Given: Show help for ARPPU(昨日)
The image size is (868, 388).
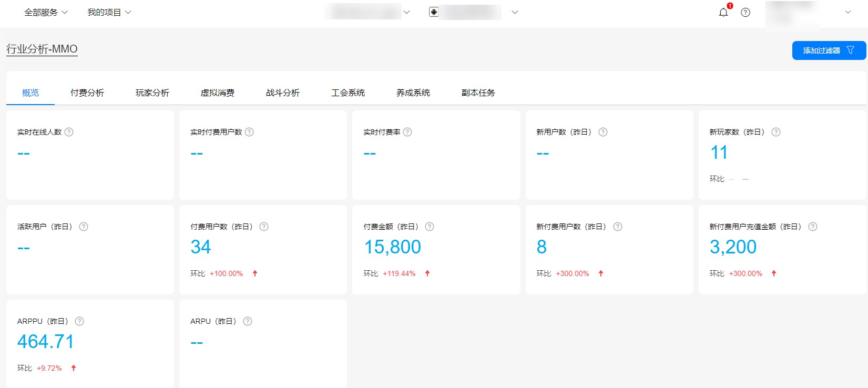Looking at the screenshot, I should [79, 321].
